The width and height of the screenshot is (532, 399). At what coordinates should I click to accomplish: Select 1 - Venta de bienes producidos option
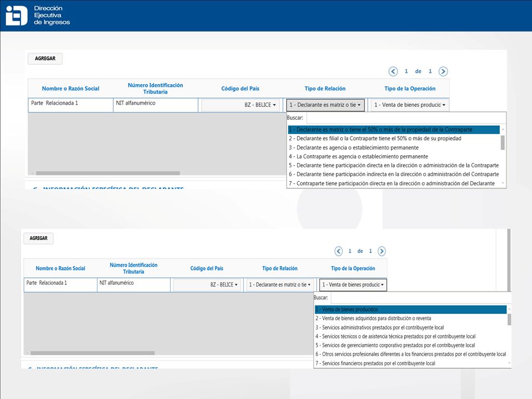point(411,309)
